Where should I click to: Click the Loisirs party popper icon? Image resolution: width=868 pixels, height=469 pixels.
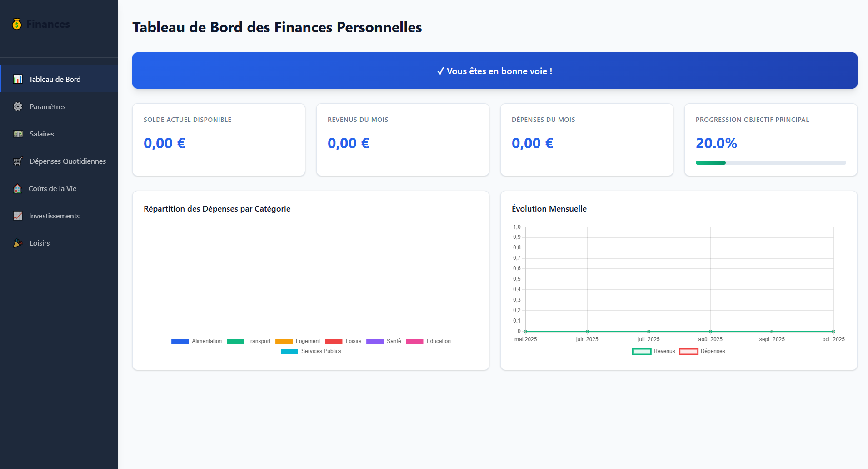pos(17,243)
